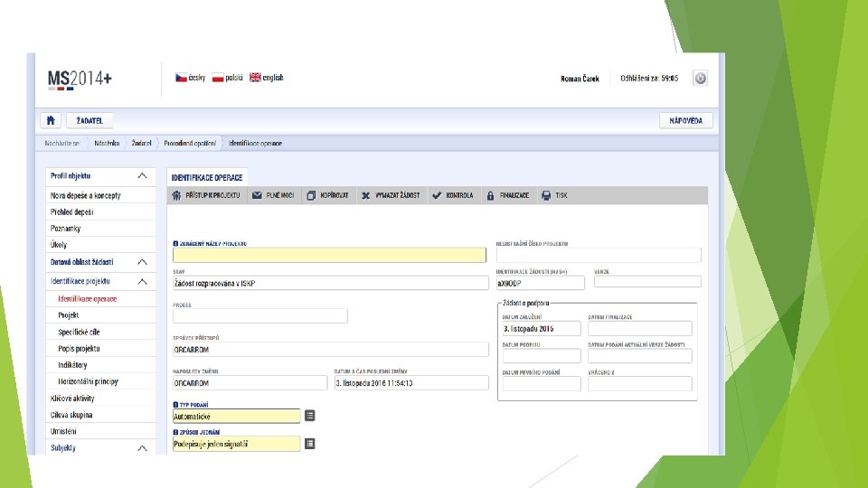868x488 pixels.
Task: Run Kontrola checkmark icon
Action: click(x=437, y=195)
